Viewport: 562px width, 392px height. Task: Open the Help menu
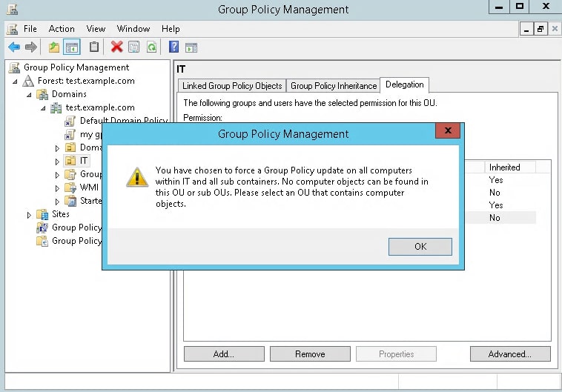171,29
